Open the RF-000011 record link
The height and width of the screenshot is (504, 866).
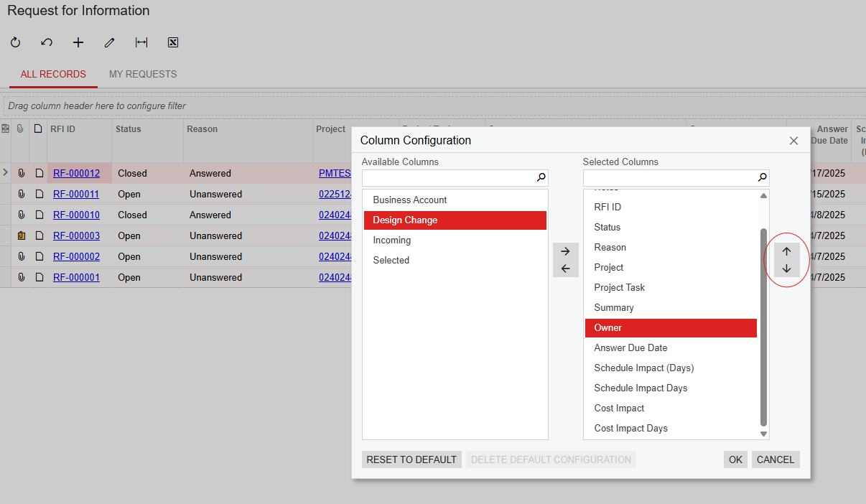click(x=76, y=194)
